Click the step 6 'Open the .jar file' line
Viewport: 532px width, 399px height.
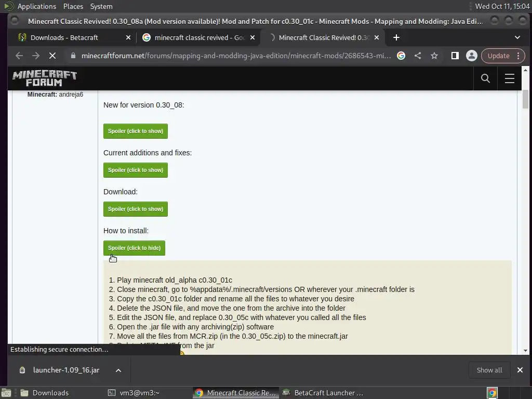[191, 327]
